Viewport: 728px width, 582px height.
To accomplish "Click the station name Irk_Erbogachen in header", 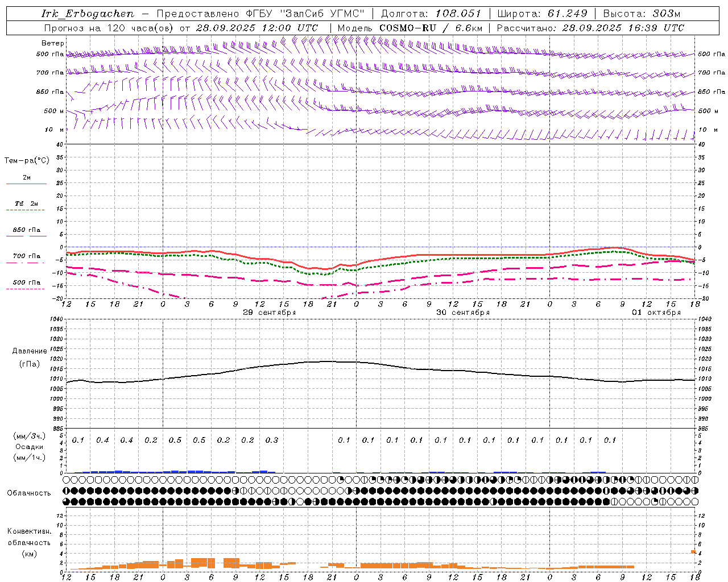I will (88, 14).
